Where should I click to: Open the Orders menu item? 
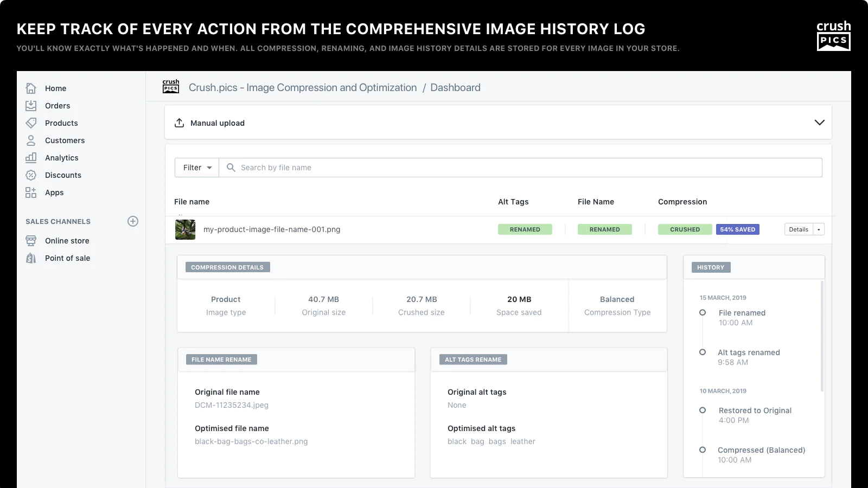(58, 106)
